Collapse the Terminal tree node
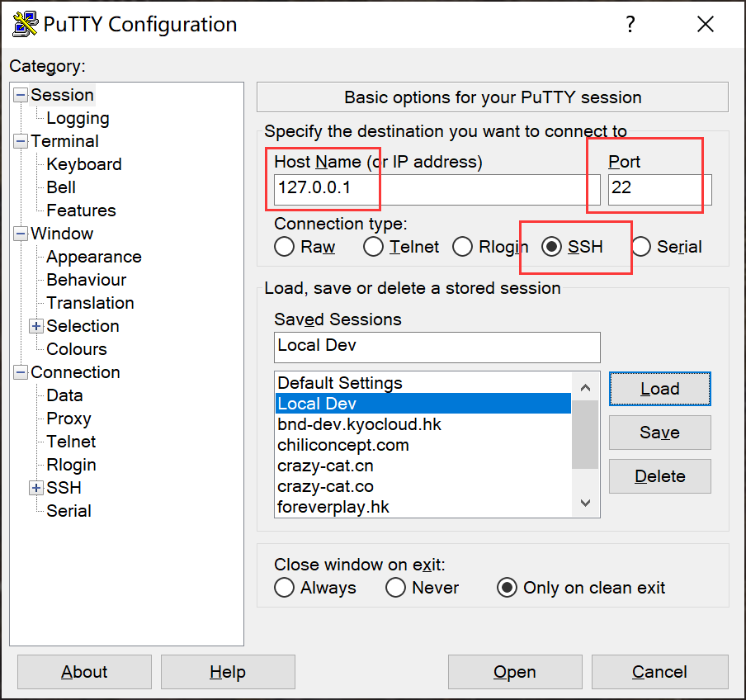This screenshot has width=746, height=700. click(x=21, y=141)
